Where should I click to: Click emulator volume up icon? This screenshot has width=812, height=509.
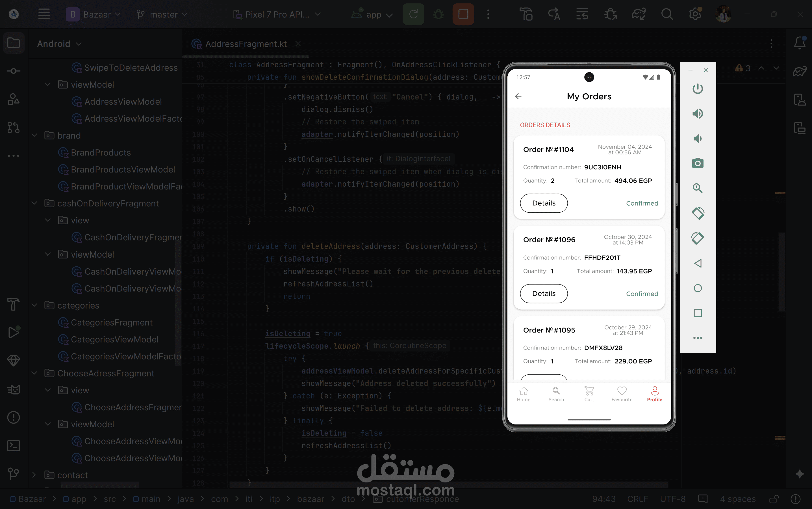[x=698, y=114]
